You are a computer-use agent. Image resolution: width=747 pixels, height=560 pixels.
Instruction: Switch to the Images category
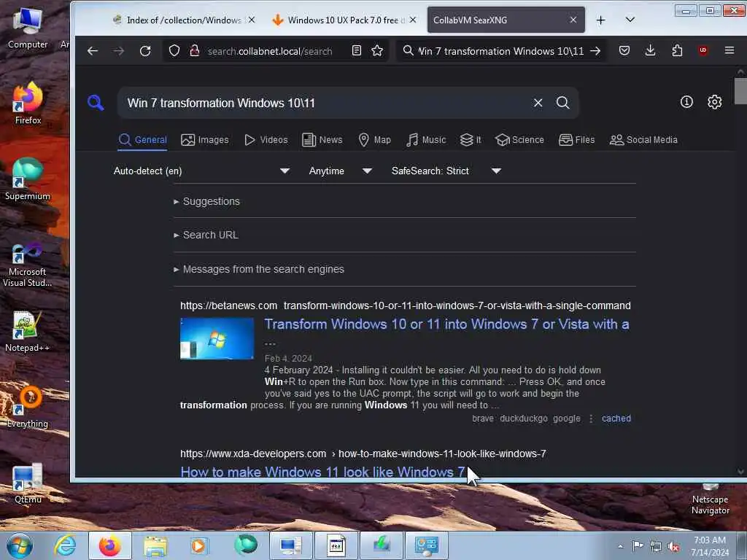[x=205, y=140]
